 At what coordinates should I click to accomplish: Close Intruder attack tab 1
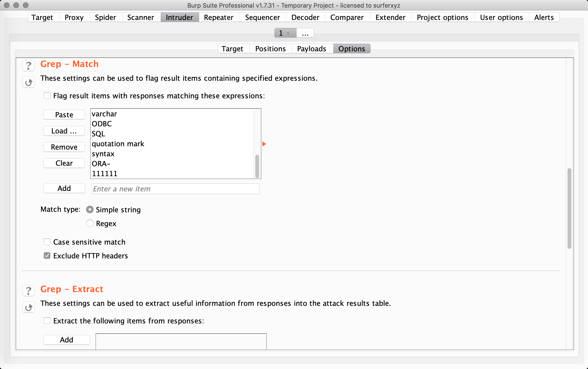point(288,33)
